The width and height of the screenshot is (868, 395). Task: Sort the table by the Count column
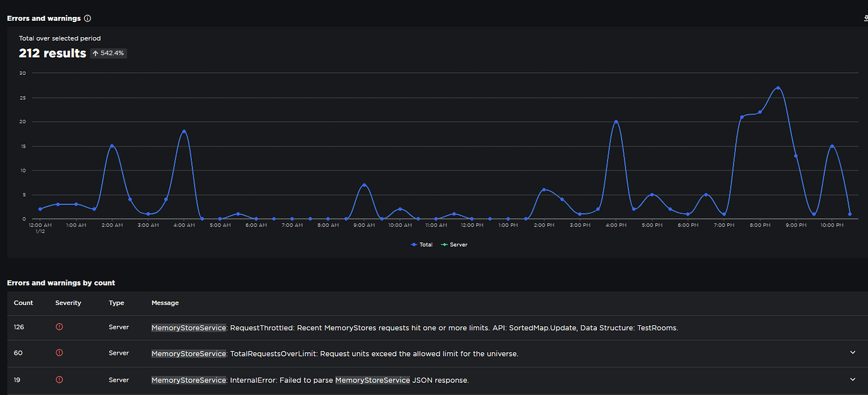point(23,303)
